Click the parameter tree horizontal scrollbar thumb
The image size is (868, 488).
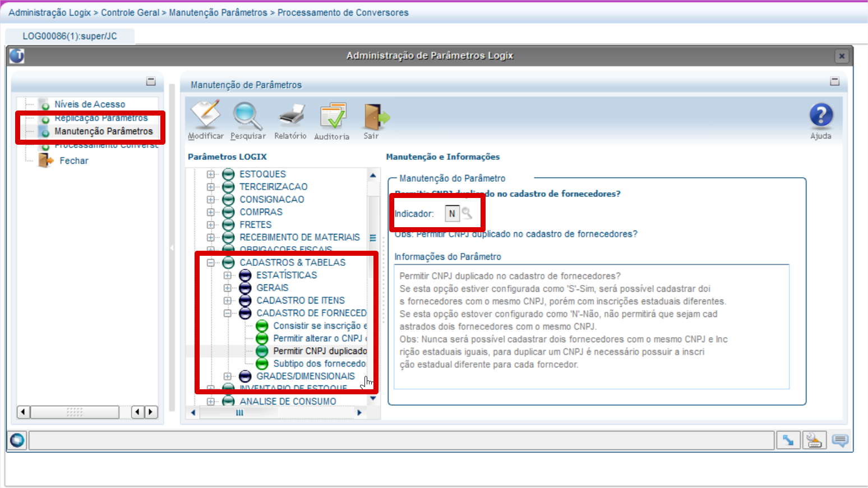pyautogui.click(x=239, y=413)
